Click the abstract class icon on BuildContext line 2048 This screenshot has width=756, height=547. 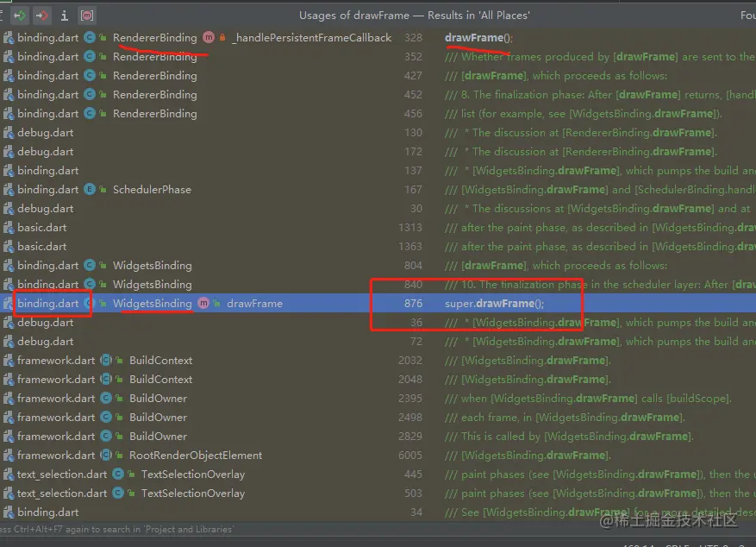106,380
